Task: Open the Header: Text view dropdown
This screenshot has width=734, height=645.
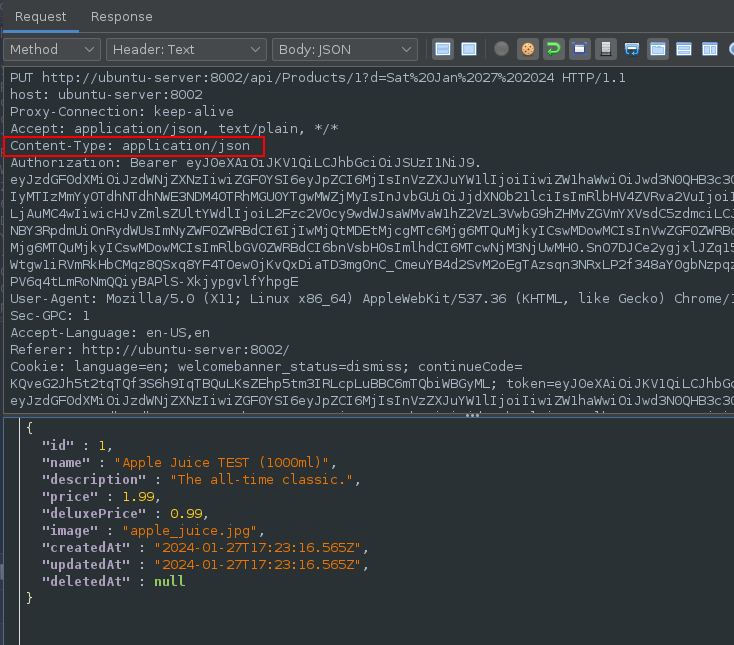Action: click(186, 50)
